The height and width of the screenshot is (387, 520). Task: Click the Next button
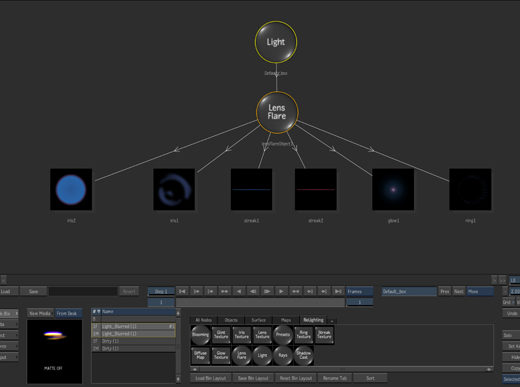click(459, 292)
